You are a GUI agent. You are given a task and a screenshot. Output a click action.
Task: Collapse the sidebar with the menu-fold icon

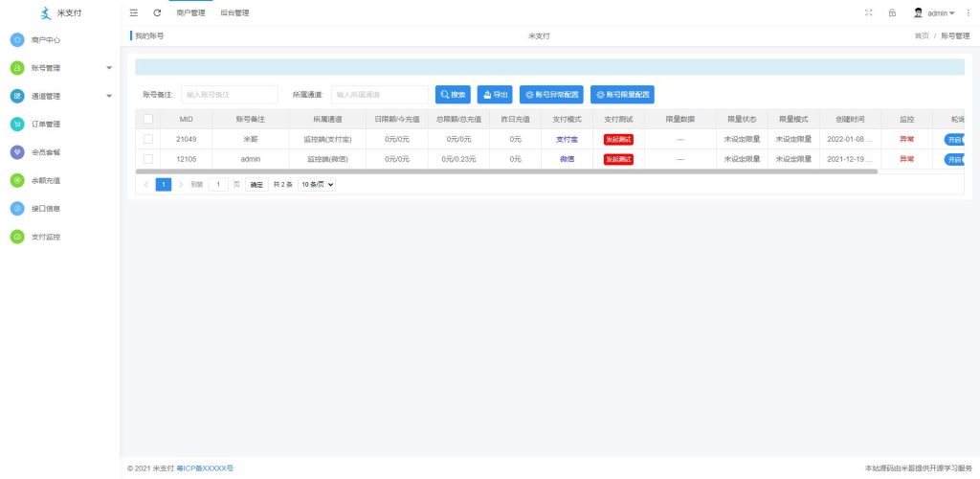pyautogui.click(x=134, y=13)
